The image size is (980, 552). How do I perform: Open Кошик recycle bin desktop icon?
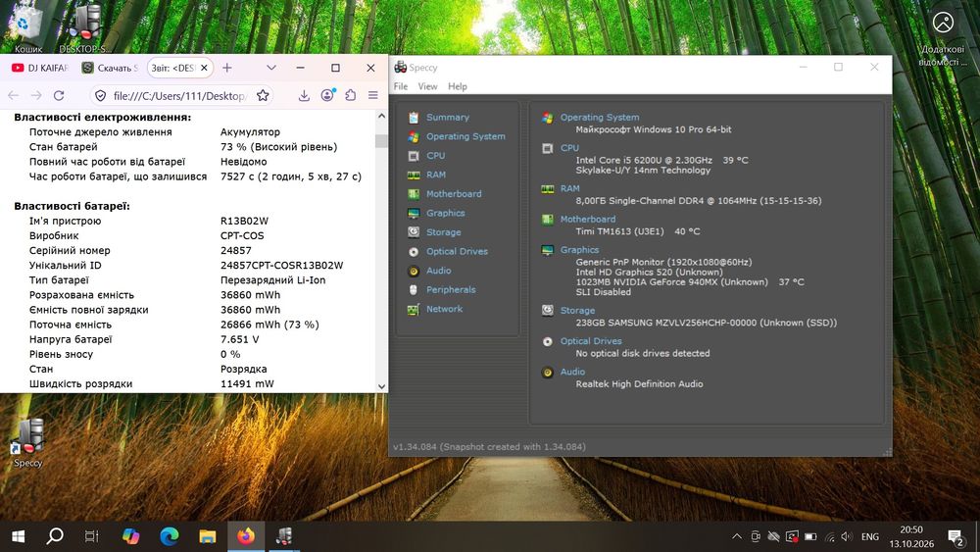[27, 28]
